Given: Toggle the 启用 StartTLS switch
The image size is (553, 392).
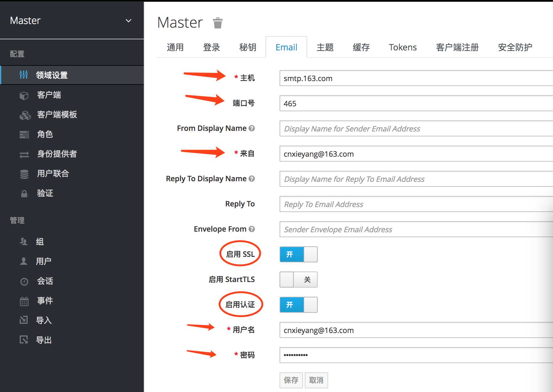Looking at the screenshot, I should tap(298, 280).
